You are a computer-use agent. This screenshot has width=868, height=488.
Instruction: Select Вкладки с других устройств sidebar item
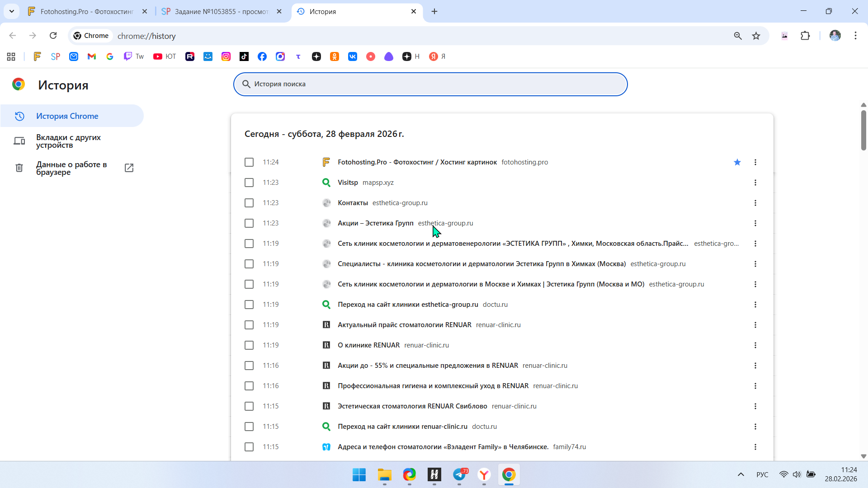coord(68,141)
